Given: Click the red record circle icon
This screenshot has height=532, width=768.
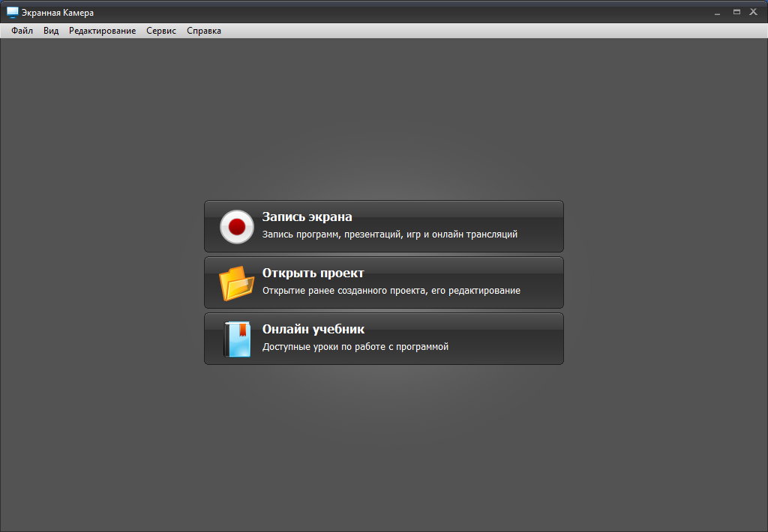Looking at the screenshot, I should tap(237, 226).
